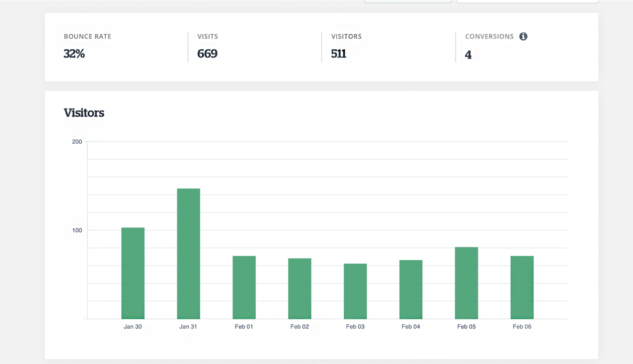This screenshot has height=364, width=633.
Task: Click the Visitors chart heading
Action: 84,113
